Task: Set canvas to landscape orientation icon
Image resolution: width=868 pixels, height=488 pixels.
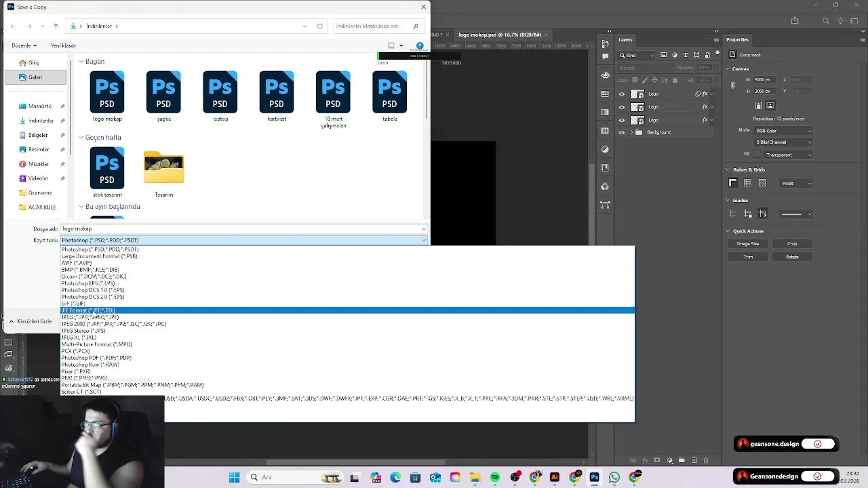Action: click(x=772, y=106)
